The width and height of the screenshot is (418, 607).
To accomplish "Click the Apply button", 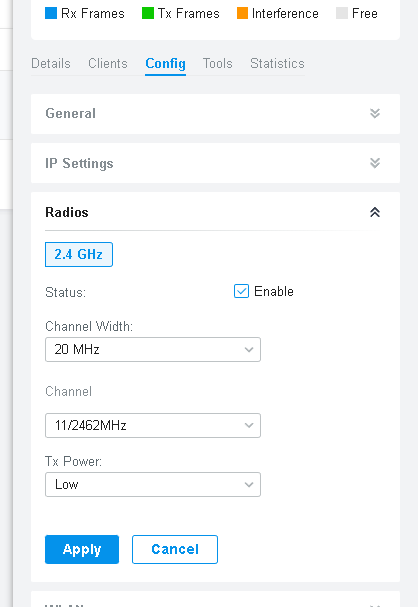I will pos(82,549).
